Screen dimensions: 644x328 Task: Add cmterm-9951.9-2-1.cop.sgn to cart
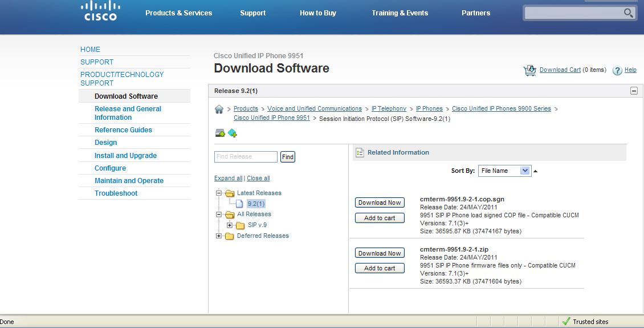coord(380,218)
